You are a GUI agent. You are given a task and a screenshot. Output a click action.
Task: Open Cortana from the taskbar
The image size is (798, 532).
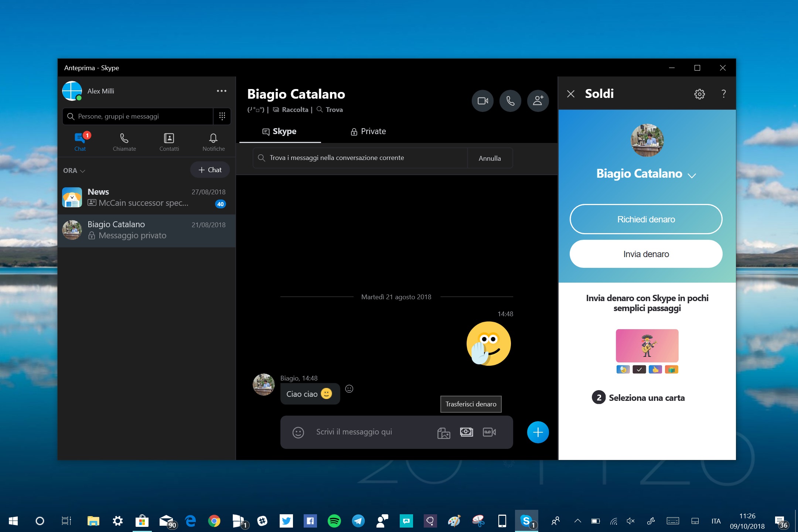coord(40,521)
